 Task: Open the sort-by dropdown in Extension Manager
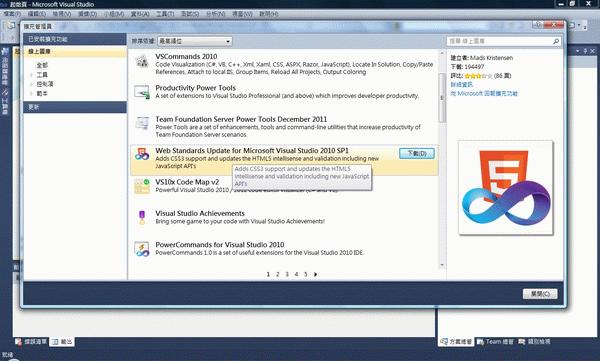coord(195,41)
